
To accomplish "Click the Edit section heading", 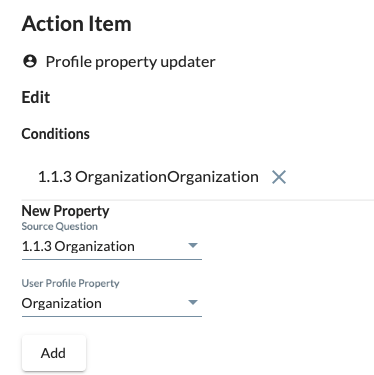I will [x=36, y=98].
